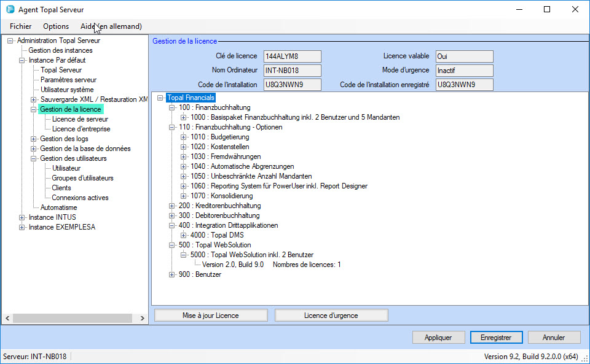The image size is (590, 364).
Task: Expand the Instance EXEMPLESA node
Action: [22, 227]
